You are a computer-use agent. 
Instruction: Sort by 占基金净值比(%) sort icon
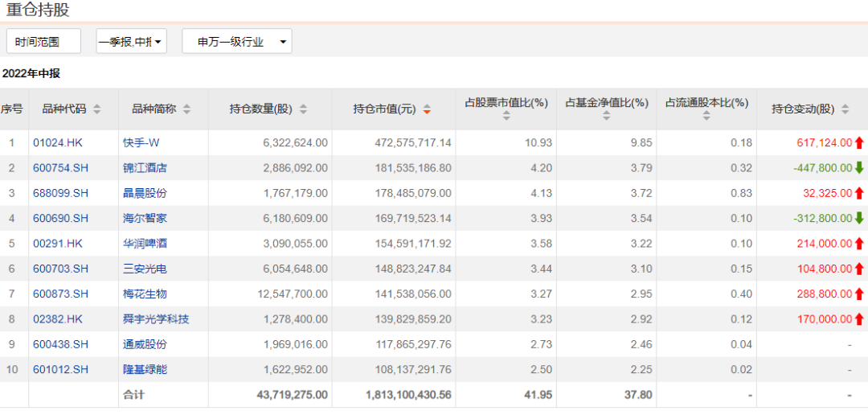point(607,116)
